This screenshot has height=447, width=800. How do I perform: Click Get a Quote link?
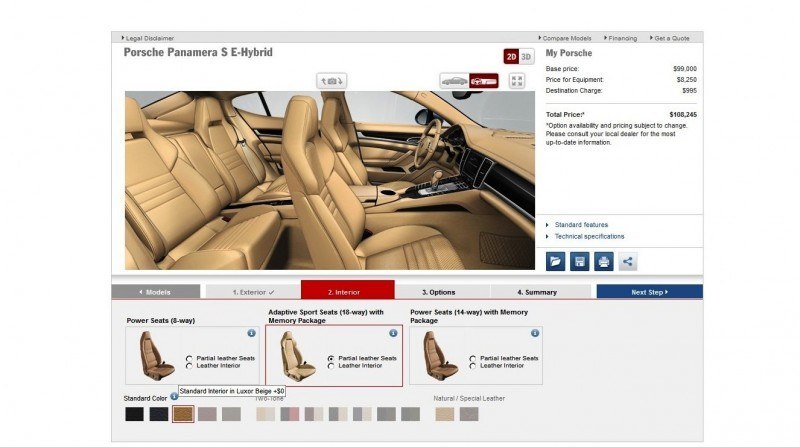click(671, 38)
